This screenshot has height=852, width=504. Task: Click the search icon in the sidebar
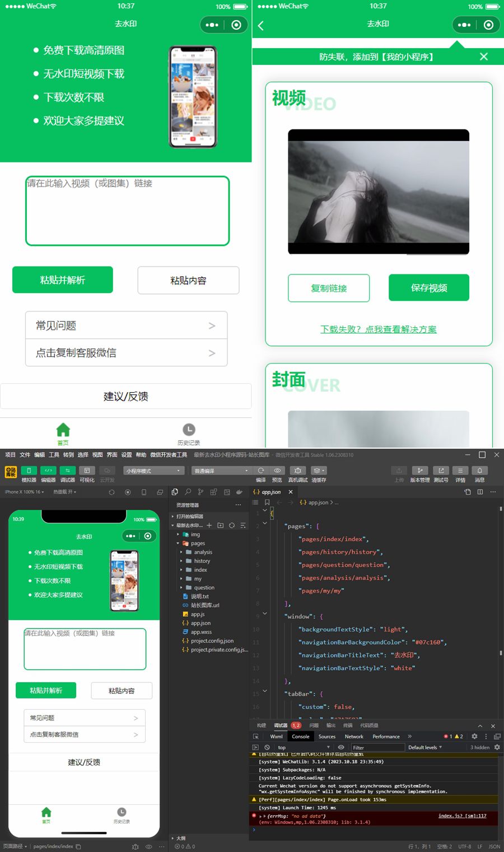point(188,492)
